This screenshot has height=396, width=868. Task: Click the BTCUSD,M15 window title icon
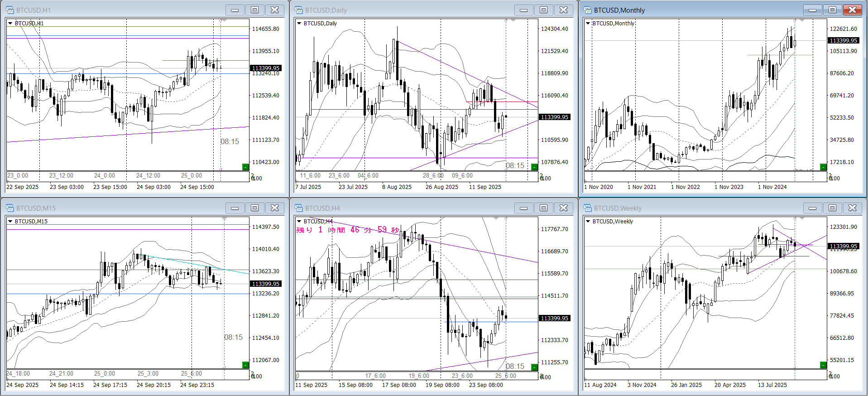coord(10,208)
